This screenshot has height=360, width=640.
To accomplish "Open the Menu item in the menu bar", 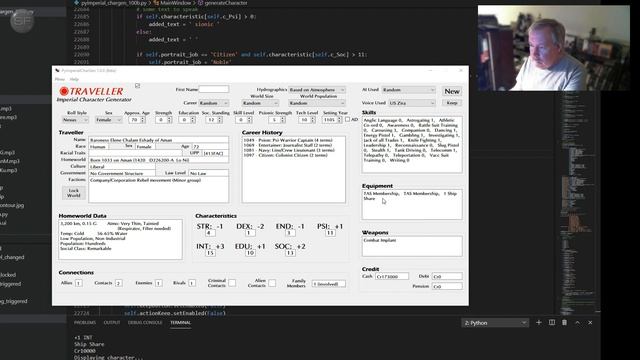I will coord(60,79).
